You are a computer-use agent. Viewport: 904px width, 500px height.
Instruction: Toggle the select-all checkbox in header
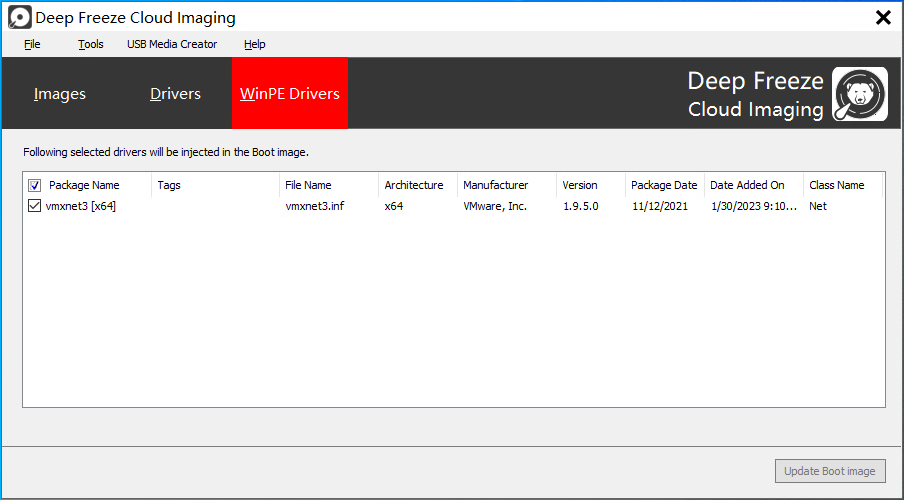[x=35, y=185]
